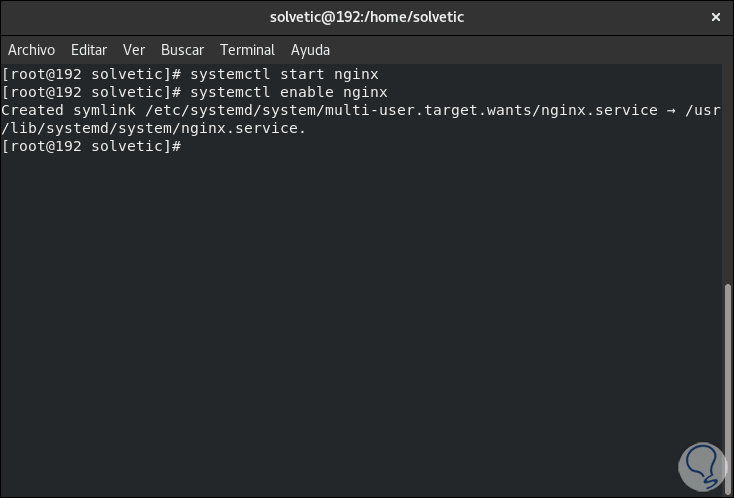Close the terminal window

[715, 17]
